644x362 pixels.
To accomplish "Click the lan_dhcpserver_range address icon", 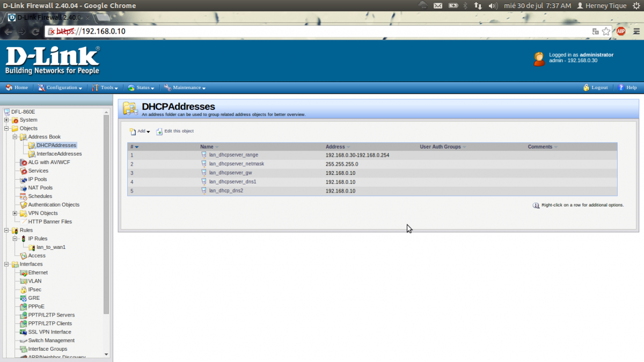I will tap(204, 154).
